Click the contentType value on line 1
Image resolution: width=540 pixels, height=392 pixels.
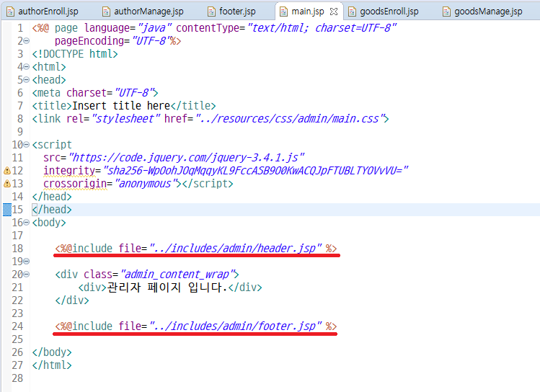tap(322, 28)
